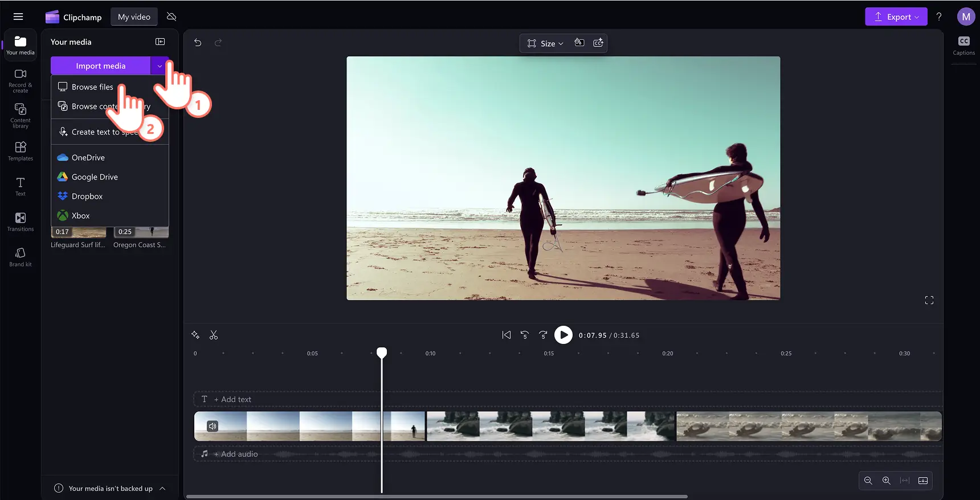
Task: Toggle the Import media dropdown arrow
Action: (x=160, y=65)
